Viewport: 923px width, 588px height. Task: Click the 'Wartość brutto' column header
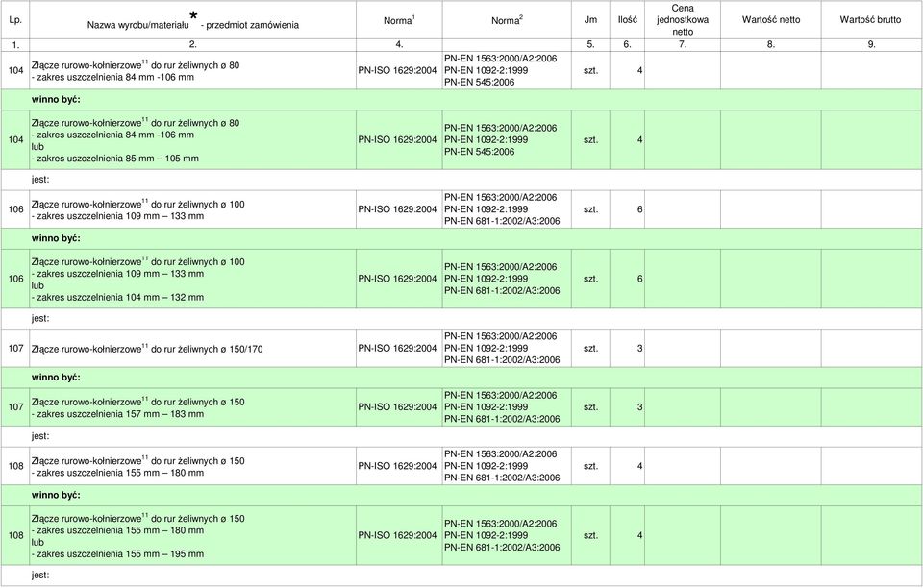coord(871,20)
